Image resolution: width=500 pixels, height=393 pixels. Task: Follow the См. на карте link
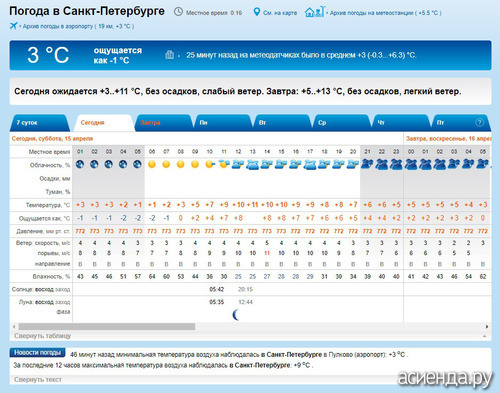tap(280, 13)
